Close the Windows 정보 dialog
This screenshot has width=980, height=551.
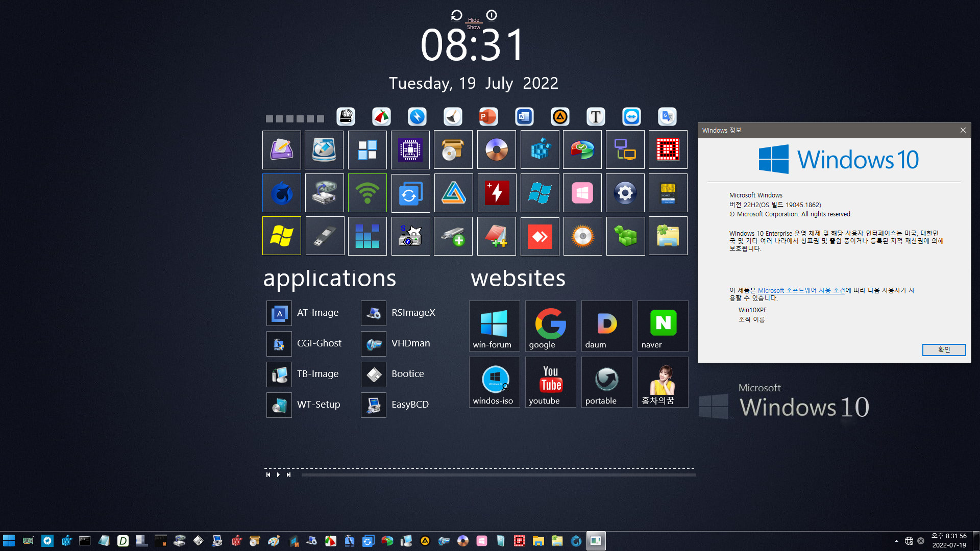[x=963, y=130]
